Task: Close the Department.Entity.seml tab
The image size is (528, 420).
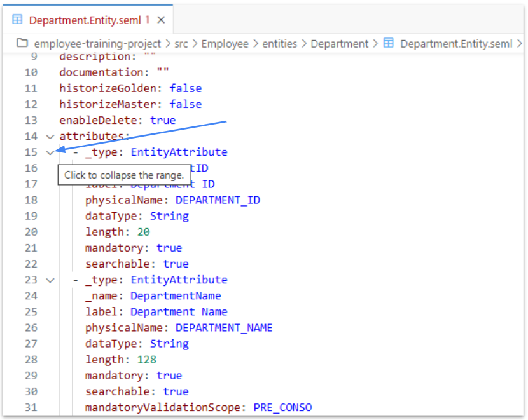Action: tap(161, 20)
